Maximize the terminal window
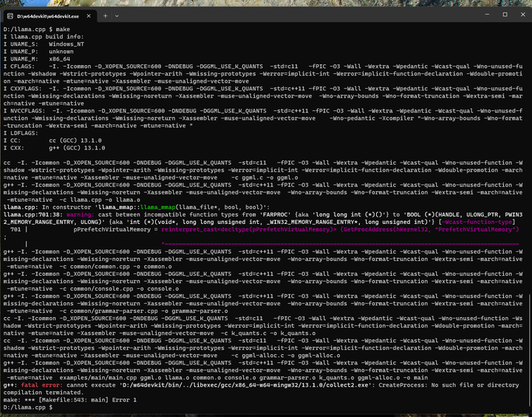Viewport: 532px width, 417px height. click(x=505, y=15)
